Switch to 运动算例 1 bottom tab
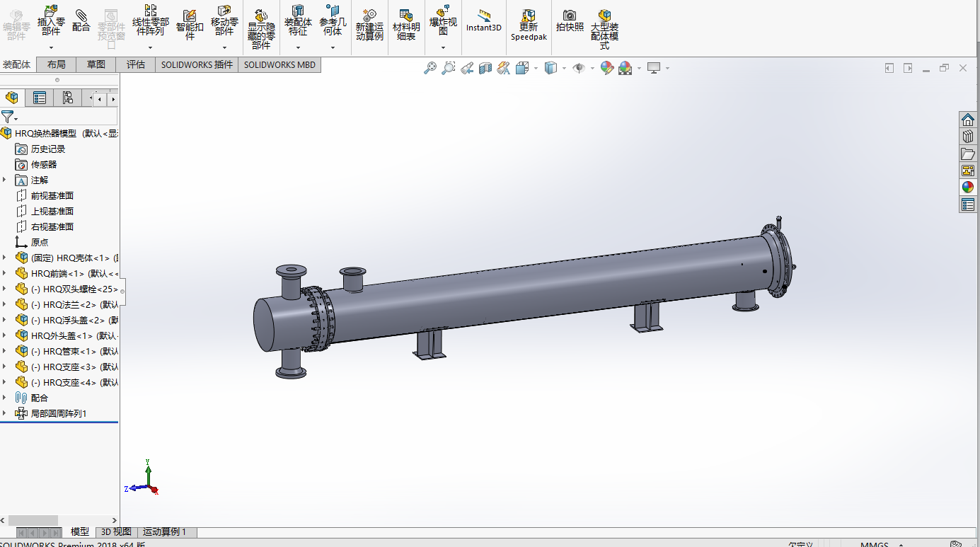 pos(164,531)
